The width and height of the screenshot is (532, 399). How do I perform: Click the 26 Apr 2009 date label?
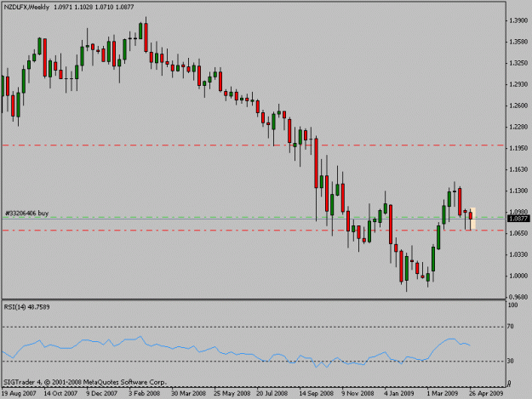tap(486, 393)
